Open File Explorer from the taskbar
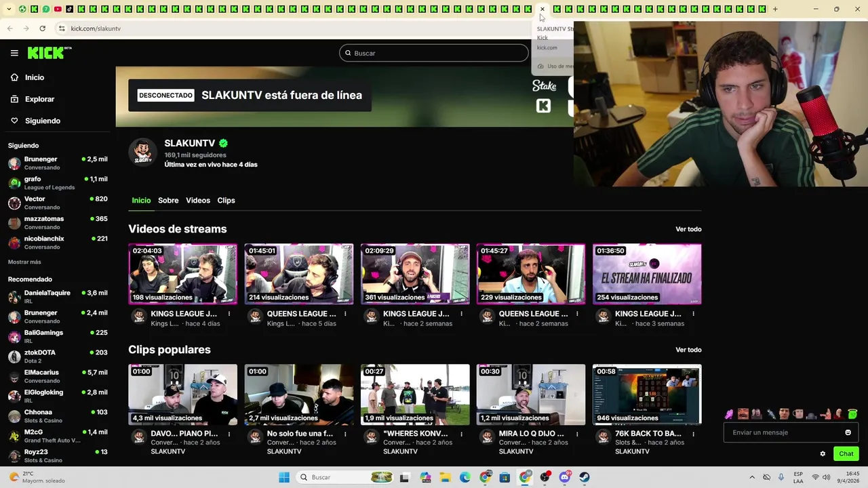868x488 pixels. click(446, 477)
